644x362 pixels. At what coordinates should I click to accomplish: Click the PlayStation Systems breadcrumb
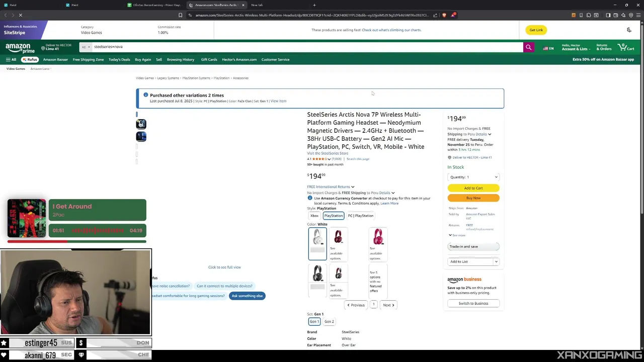pyautogui.click(x=196, y=78)
